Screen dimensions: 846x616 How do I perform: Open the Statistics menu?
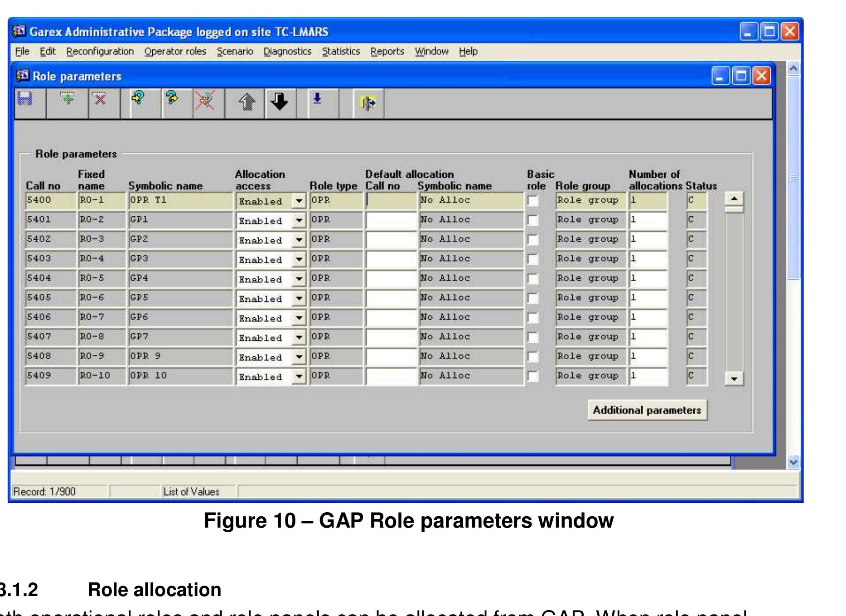341,51
